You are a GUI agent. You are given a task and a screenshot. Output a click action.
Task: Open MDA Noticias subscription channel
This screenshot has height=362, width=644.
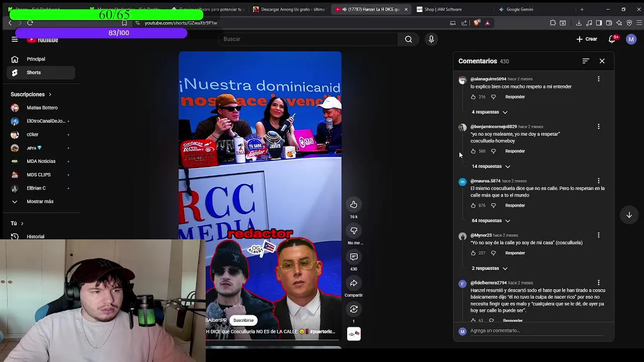click(41, 161)
